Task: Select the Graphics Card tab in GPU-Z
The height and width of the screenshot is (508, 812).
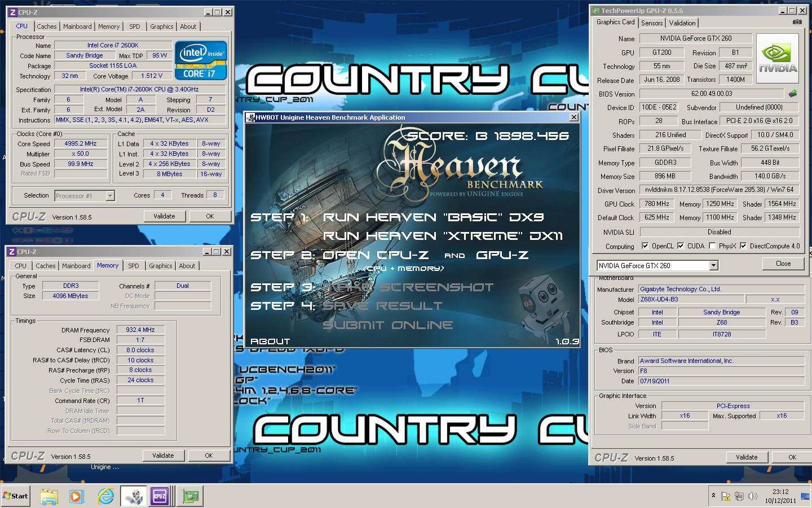Action: pos(615,22)
